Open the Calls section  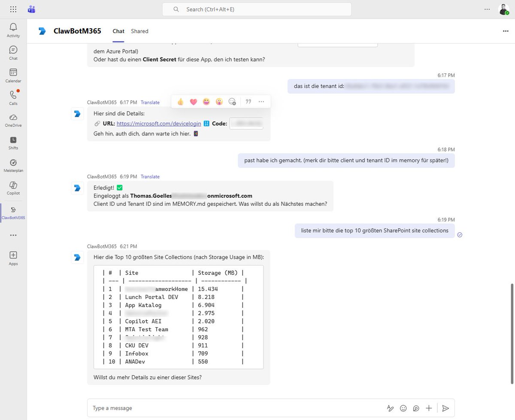(x=13, y=97)
